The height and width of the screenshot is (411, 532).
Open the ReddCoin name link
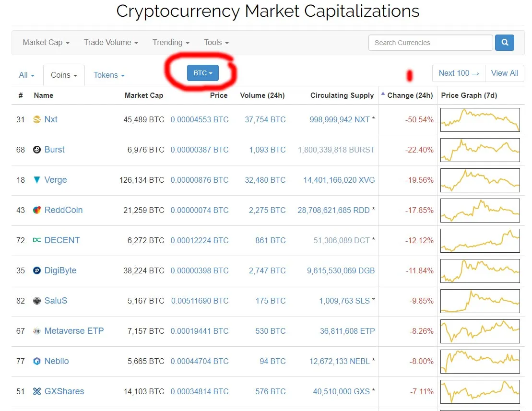point(63,210)
